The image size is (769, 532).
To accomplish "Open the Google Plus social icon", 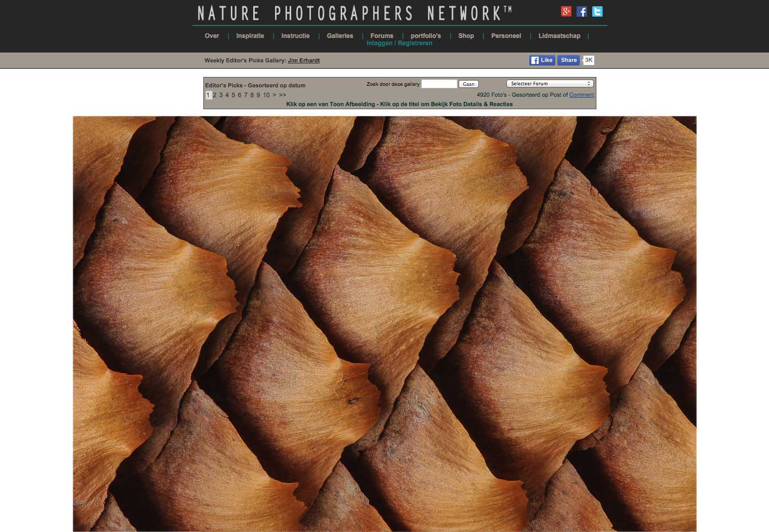I will (x=566, y=11).
